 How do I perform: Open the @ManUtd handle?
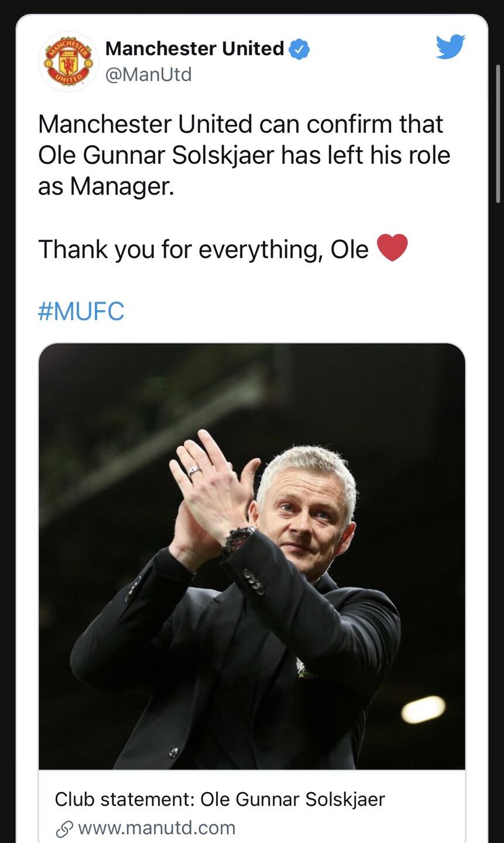[149, 74]
